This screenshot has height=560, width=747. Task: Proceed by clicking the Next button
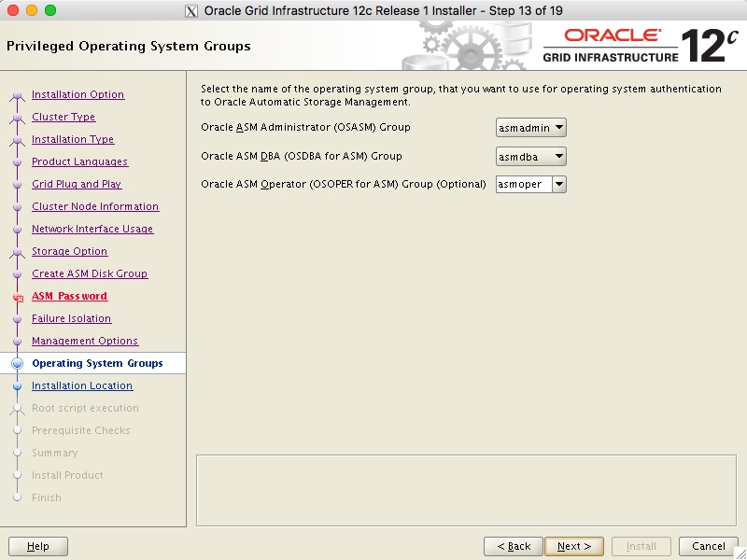(573, 546)
